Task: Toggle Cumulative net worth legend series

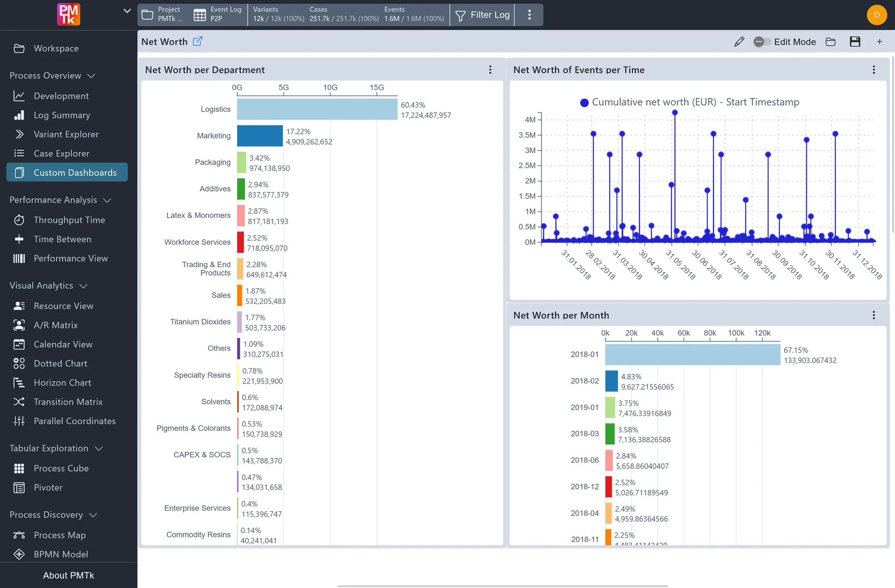Action: (x=690, y=102)
